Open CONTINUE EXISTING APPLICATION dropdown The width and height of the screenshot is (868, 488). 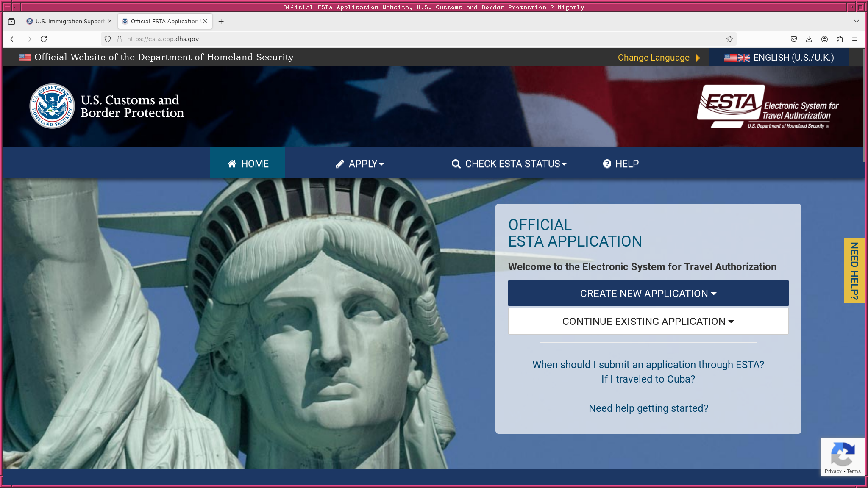[x=648, y=322]
